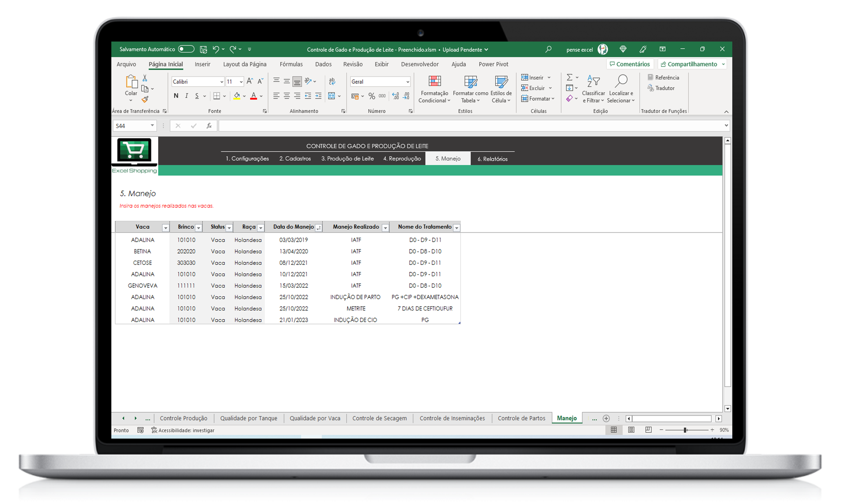The width and height of the screenshot is (841, 504).
Task: Click the Formatação Condicional icon
Action: coord(434,81)
